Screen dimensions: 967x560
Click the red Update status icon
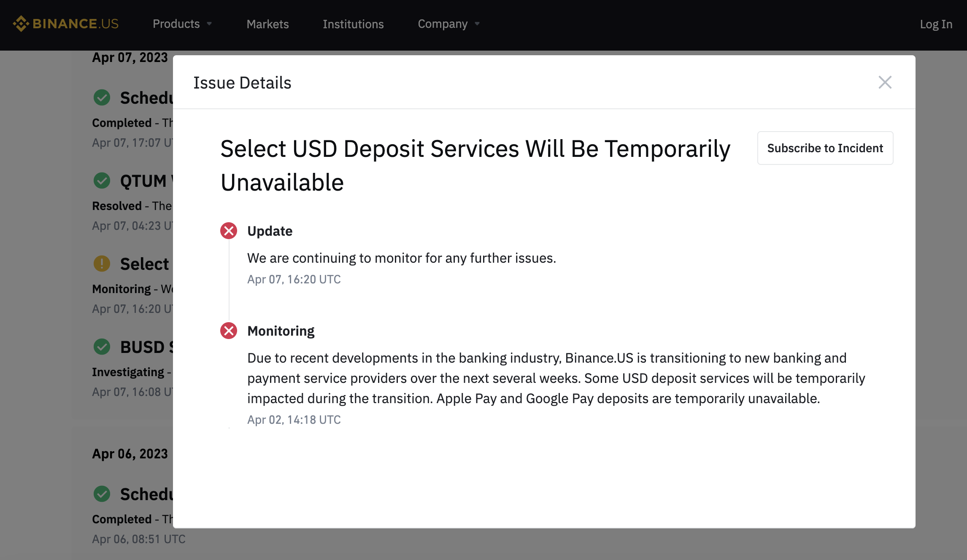229,231
